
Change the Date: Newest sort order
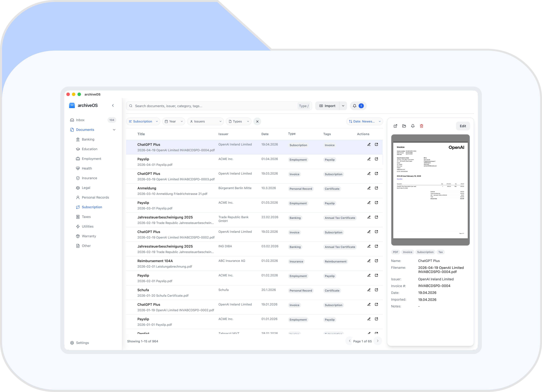click(x=364, y=121)
